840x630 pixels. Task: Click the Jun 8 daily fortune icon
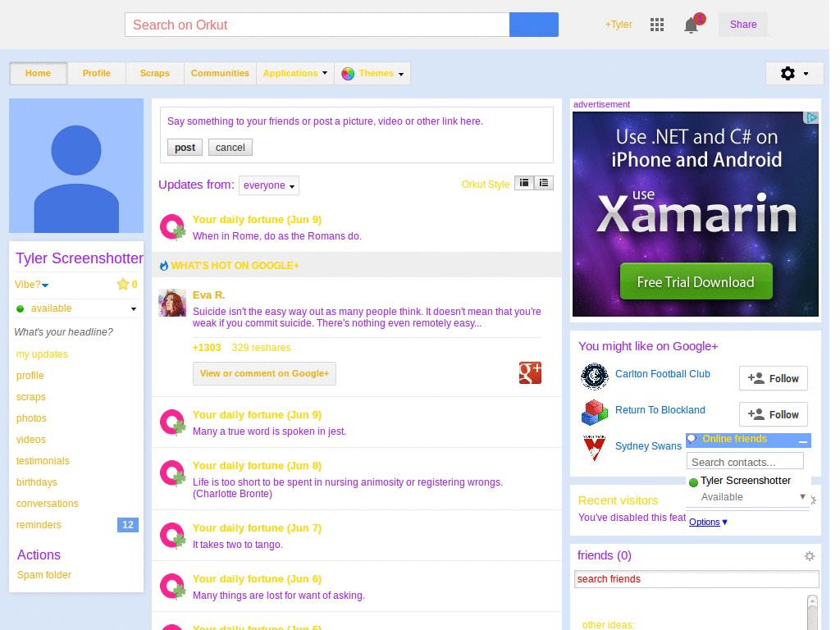(x=172, y=473)
